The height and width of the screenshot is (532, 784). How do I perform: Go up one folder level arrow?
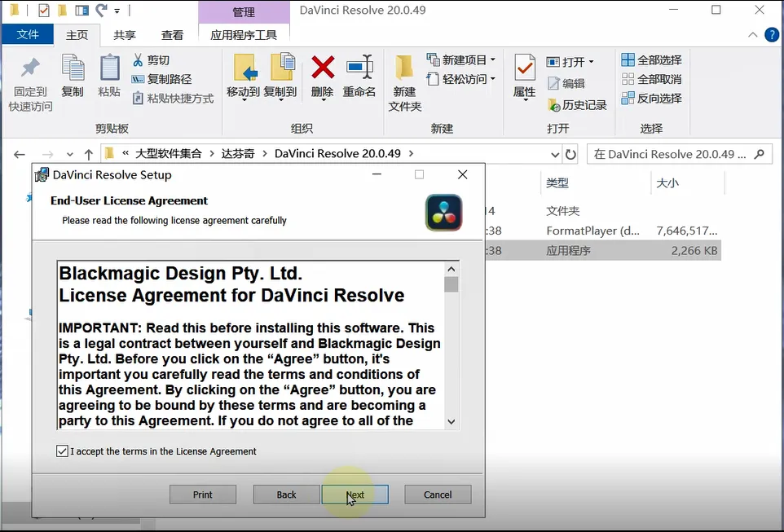coord(89,155)
